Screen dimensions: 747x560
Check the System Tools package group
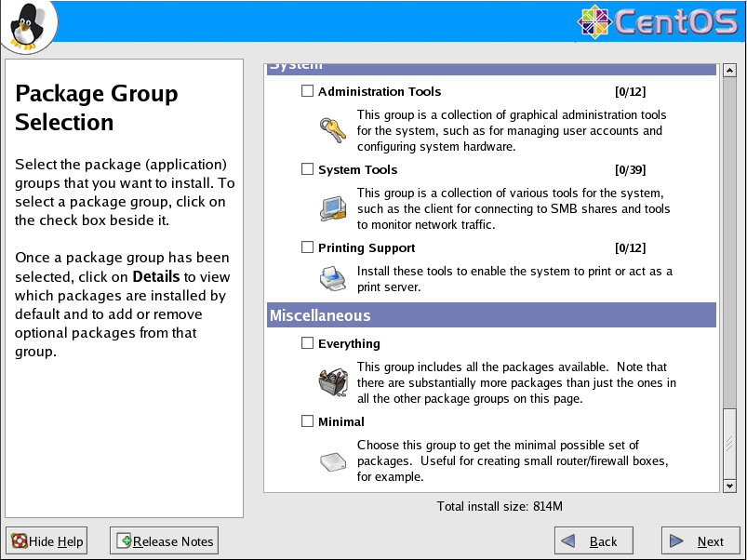308,169
